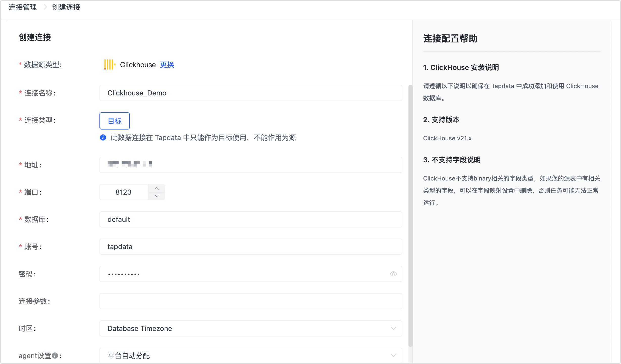The width and height of the screenshot is (621, 364).
Task: Click the blue info icon below connection type
Action: (103, 138)
